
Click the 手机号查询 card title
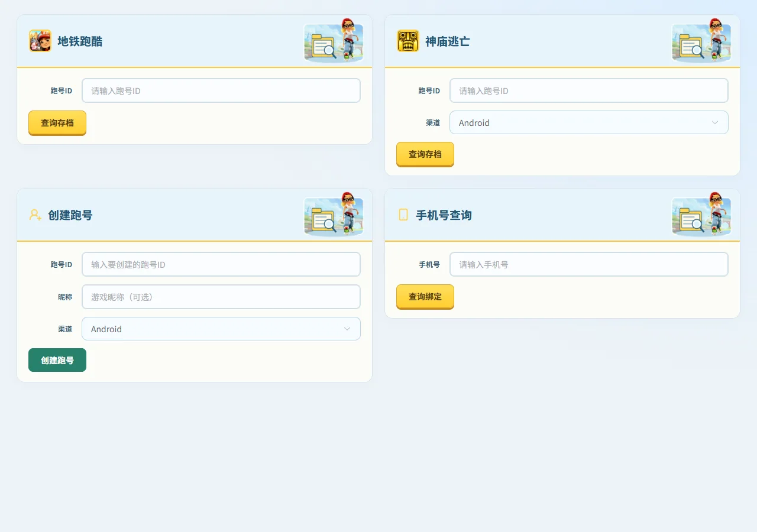(x=444, y=215)
